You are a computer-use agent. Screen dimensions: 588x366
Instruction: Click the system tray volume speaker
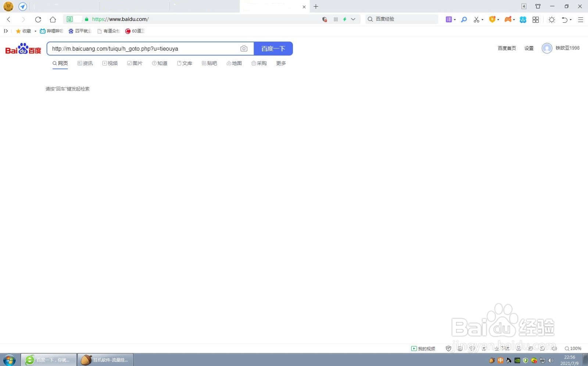(x=551, y=360)
